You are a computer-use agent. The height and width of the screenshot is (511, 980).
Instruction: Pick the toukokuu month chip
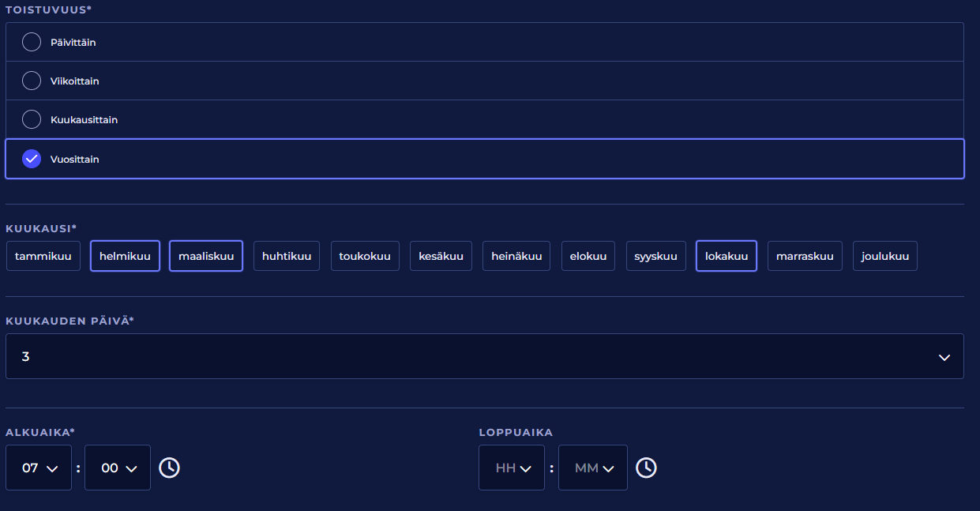point(365,256)
